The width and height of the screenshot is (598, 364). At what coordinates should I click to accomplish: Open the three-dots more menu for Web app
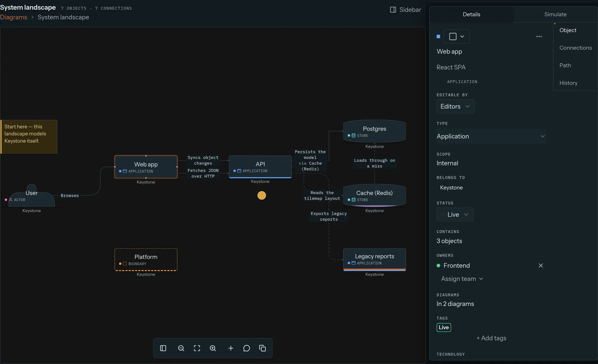pos(539,37)
